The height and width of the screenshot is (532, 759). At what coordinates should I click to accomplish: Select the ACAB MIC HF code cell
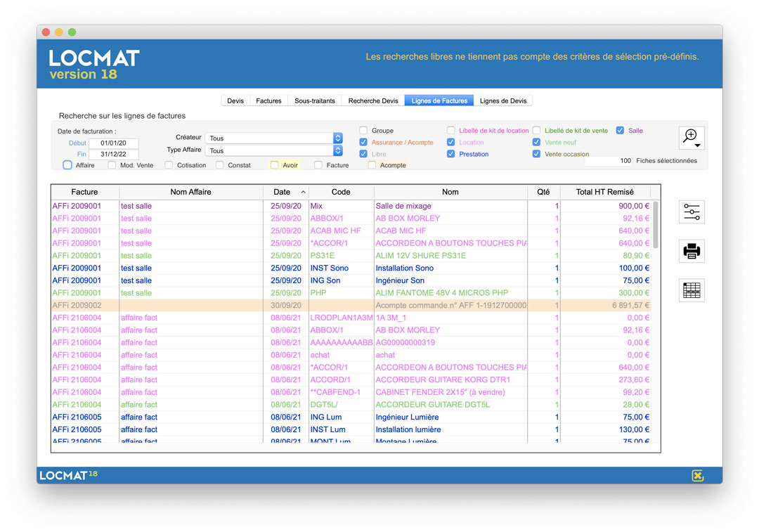pyautogui.click(x=342, y=231)
